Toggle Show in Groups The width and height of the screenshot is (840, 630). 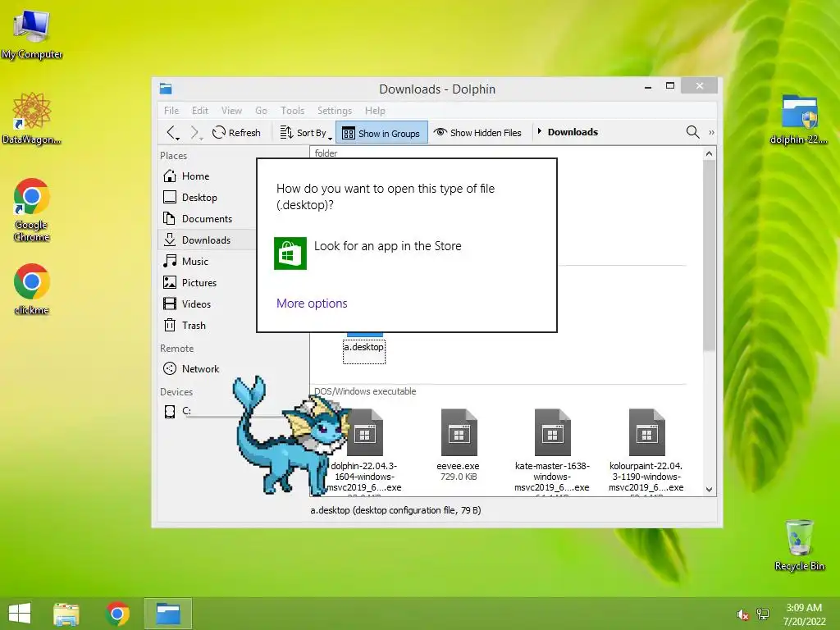[381, 132]
